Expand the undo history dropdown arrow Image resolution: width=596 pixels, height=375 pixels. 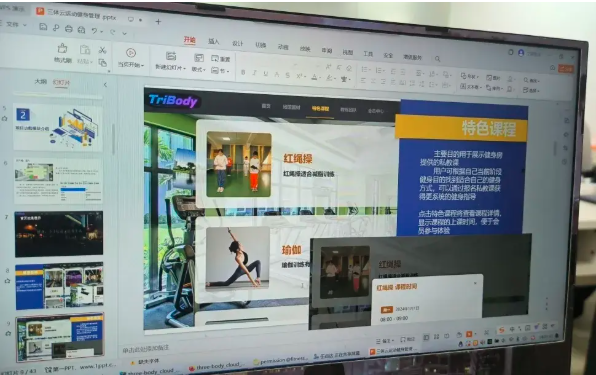[x=101, y=32]
